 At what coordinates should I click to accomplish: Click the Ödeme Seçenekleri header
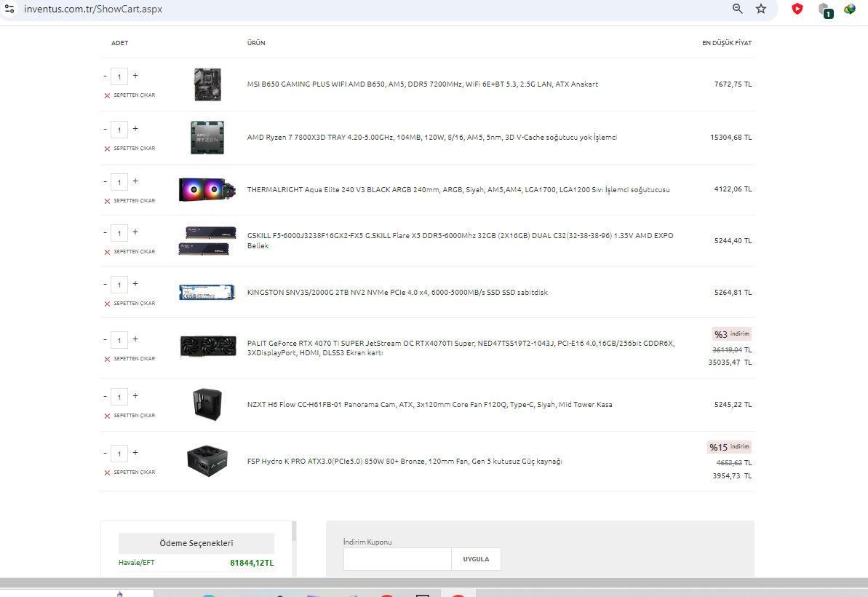click(x=196, y=543)
